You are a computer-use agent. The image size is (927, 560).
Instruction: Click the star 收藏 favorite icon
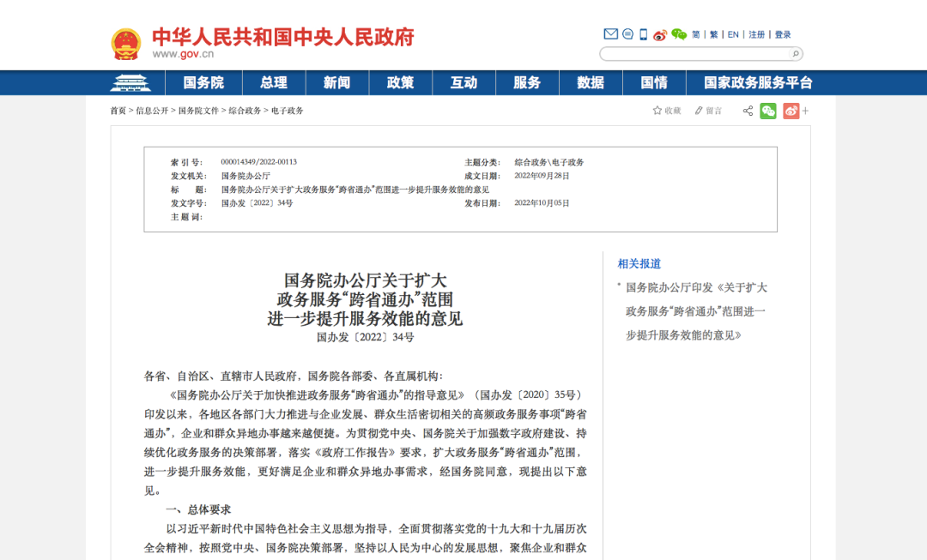pos(657,111)
